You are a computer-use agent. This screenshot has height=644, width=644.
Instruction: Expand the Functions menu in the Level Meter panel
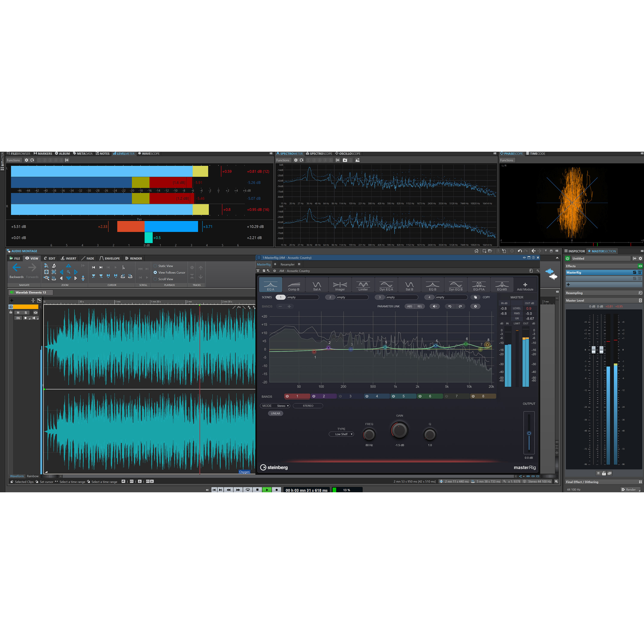click(13, 160)
